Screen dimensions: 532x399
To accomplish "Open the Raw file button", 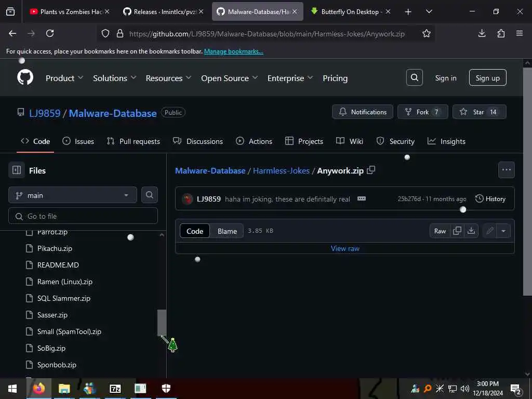I will tap(440, 231).
